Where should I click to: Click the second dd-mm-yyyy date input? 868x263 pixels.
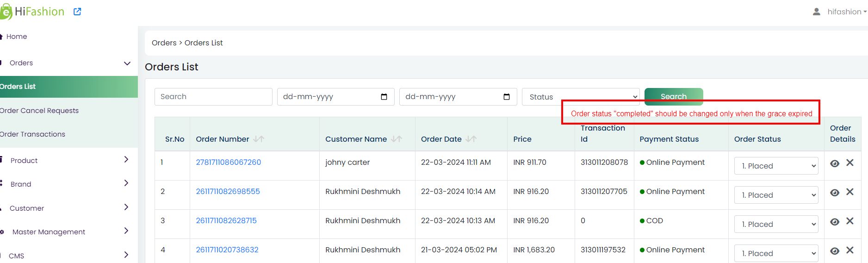[x=458, y=97]
